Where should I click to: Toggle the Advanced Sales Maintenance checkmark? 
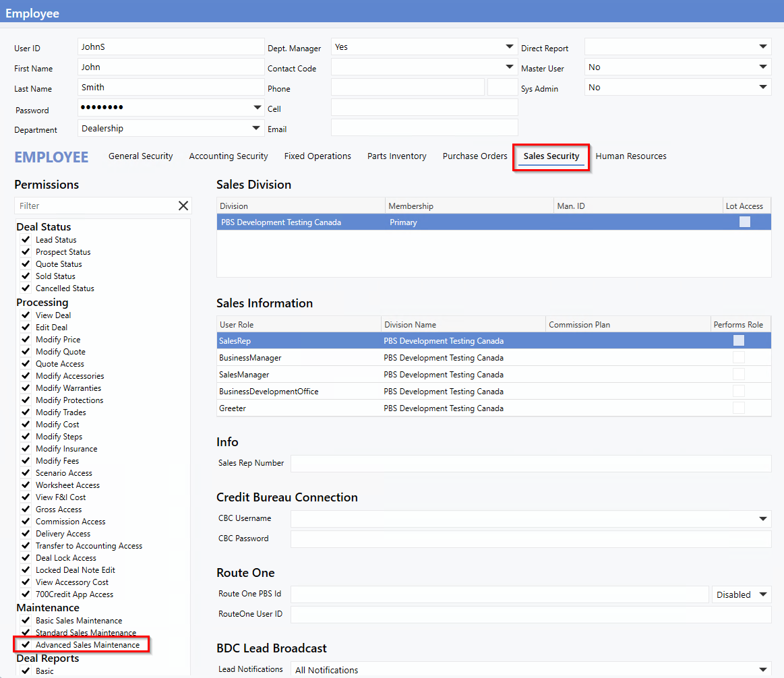click(x=26, y=645)
